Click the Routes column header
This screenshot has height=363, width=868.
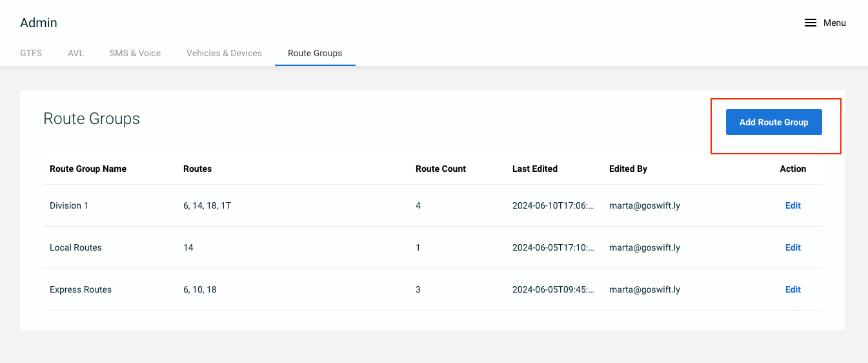(x=197, y=169)
